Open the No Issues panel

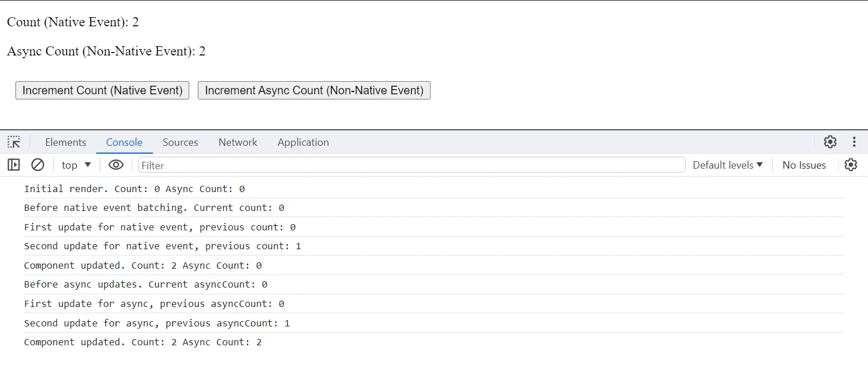(x=803, y=165)
